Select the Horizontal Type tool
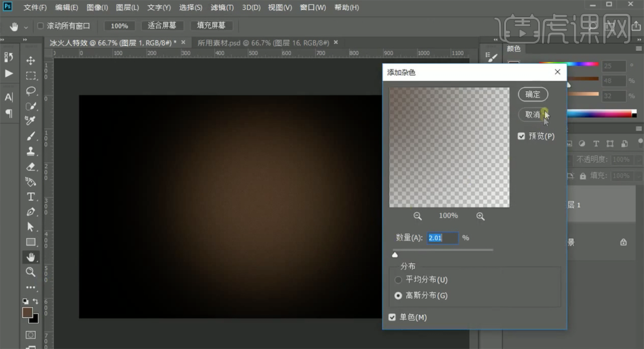The height and width of the screenshot is (349, 644). pyautogui.click(x=31, y=197)
